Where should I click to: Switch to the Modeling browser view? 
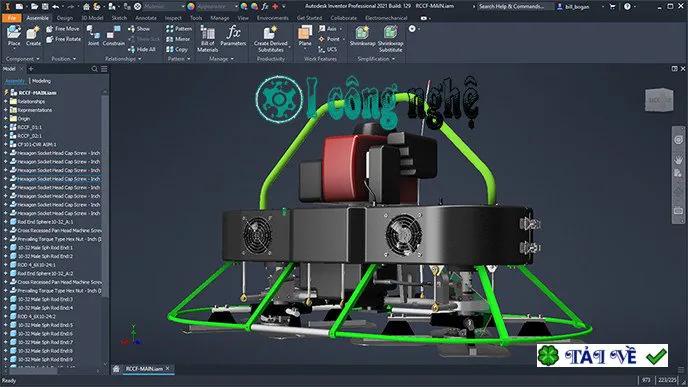pyautogui.click(x=41, y=81)
